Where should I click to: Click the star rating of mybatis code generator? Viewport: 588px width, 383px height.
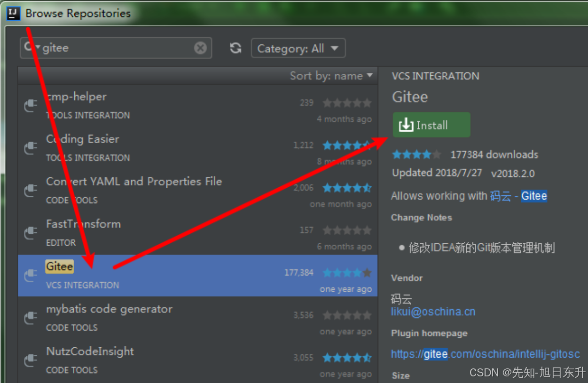pyautogui.click(x=347, y=315)
